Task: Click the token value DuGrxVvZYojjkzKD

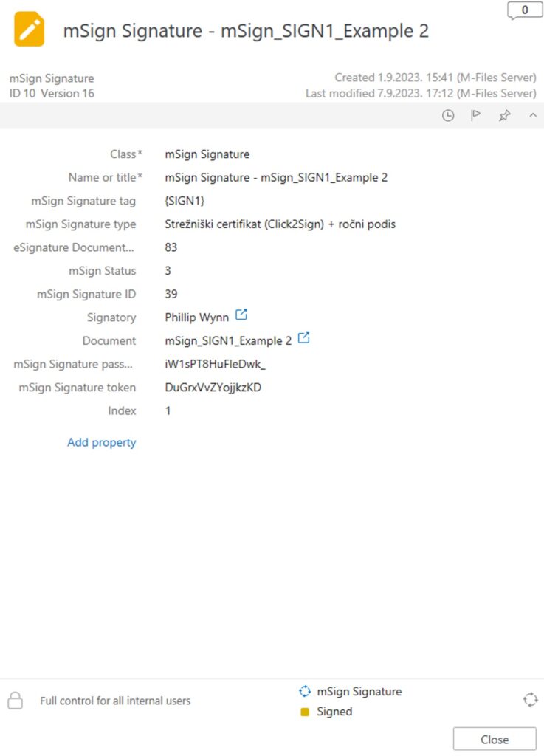Action: point(213,387)
